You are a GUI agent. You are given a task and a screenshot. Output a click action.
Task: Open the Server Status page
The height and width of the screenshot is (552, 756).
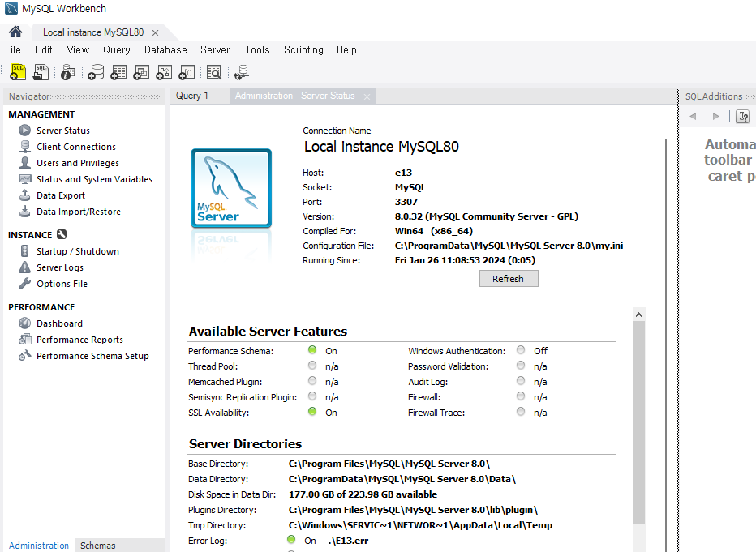pos(63,131)
